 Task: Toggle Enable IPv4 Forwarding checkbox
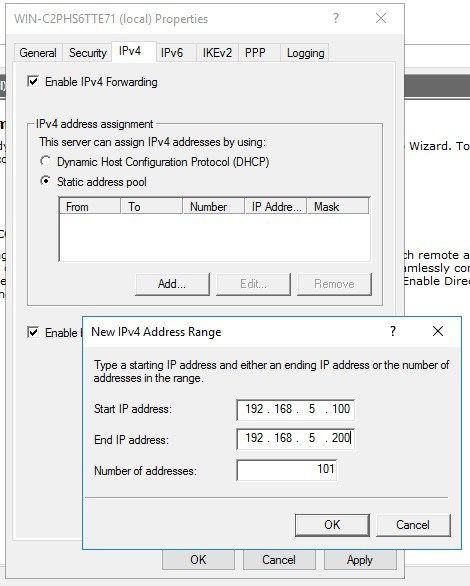pos(33,81)
